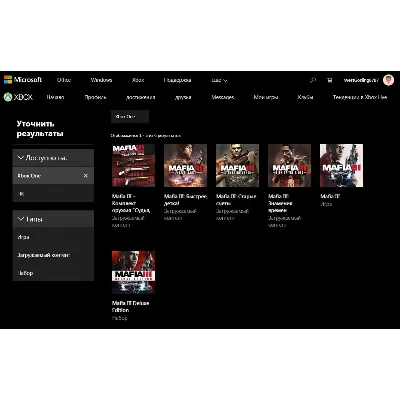Click the user avatar picture
Viewport: 400px width, 400px height.
pos(388,80)
